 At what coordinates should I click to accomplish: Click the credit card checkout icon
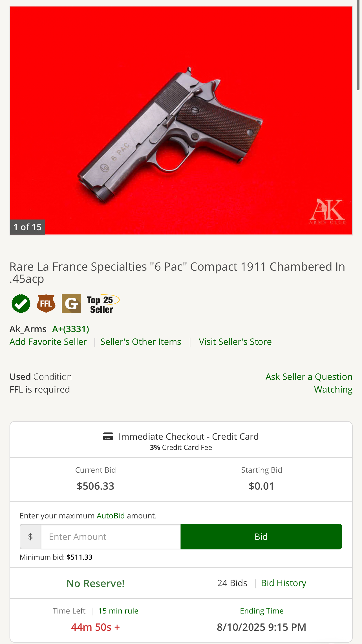point(108,436)
